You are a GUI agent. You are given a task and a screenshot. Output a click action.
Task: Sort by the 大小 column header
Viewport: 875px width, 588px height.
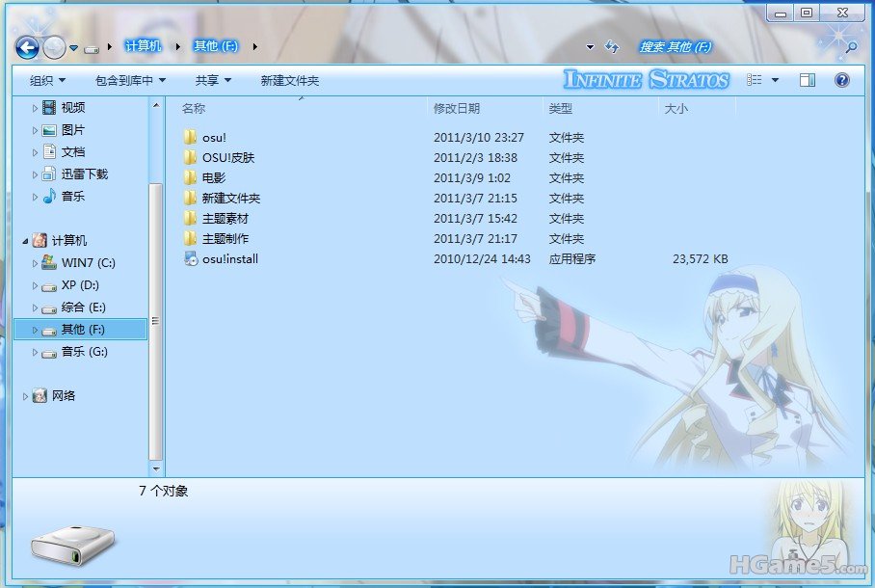point(676,108)
